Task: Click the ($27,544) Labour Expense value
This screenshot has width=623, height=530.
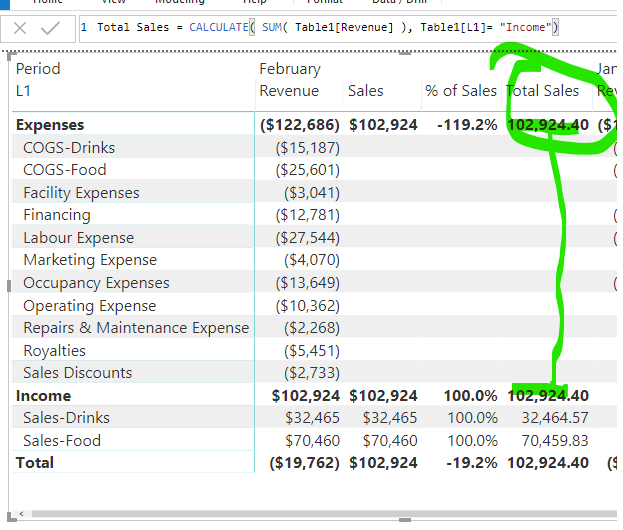Action: click(308, 238)
